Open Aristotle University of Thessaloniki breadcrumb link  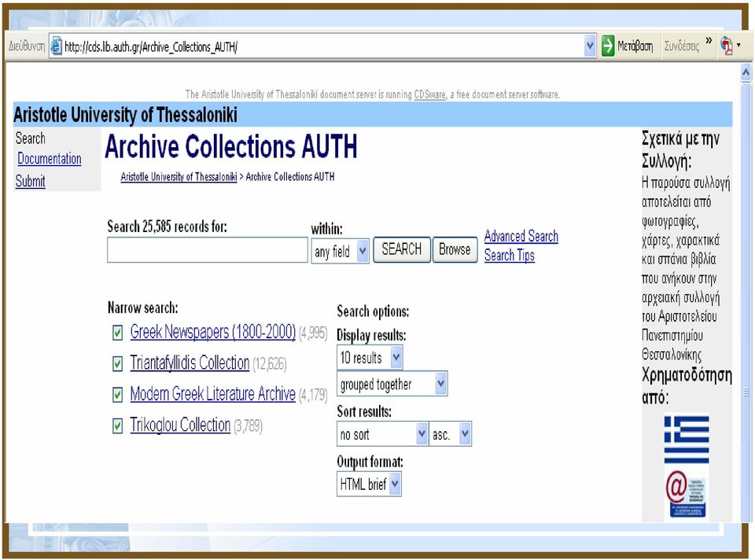tap(179, 177)
